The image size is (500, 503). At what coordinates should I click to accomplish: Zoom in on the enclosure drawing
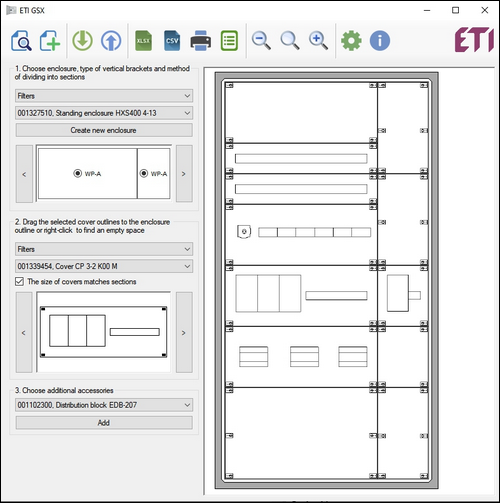click(318, 41)
